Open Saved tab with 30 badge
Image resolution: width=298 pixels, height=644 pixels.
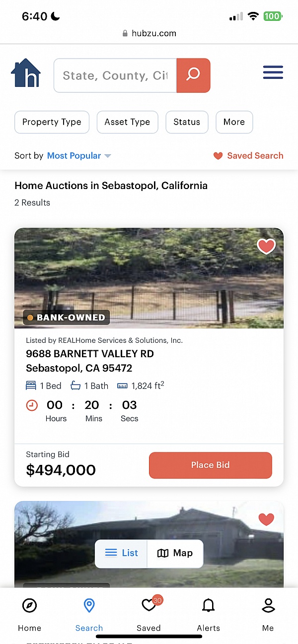[x=149, y=606]
